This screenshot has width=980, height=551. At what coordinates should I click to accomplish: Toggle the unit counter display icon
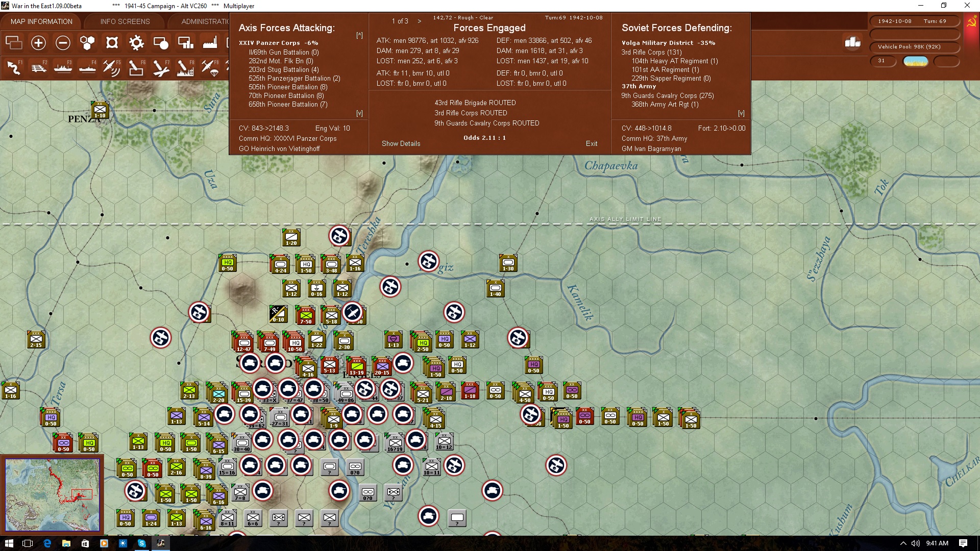click(161, 43)
